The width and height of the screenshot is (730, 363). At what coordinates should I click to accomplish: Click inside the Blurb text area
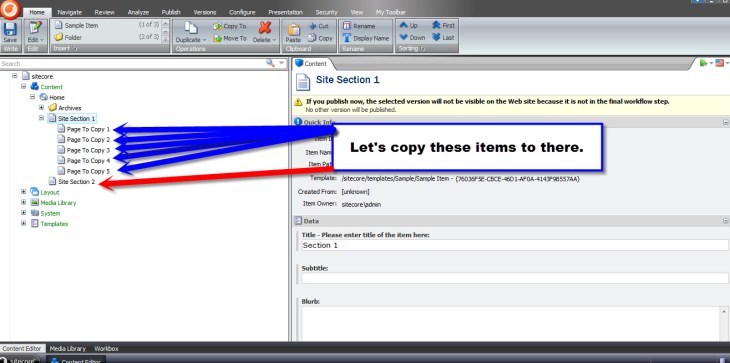tap(511, 324)
